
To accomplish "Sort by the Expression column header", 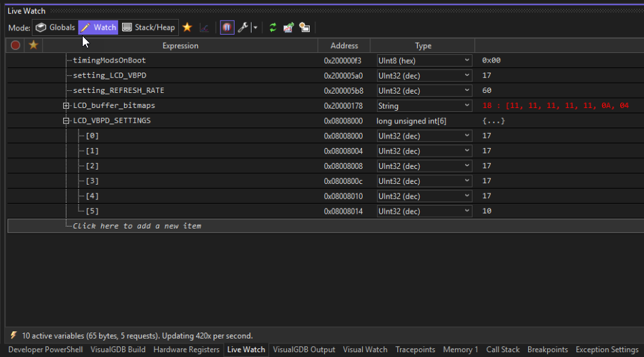I will (180, 45).
